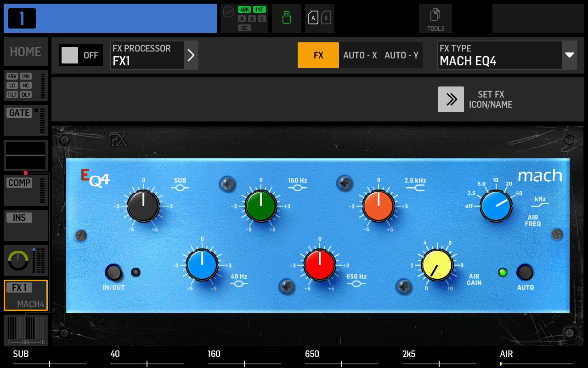The width and height of the screenshot is (588, 368).
Task: Click the SET FX ICON/NAME arrow button
Action: (x=451, y=99)
